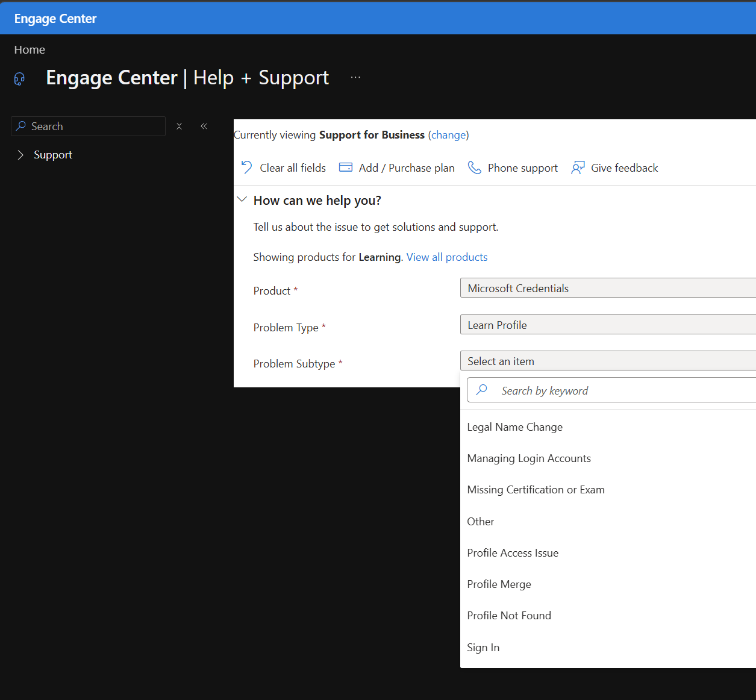Collapse the 'How can we help you?' section

[x=242, y=199]
